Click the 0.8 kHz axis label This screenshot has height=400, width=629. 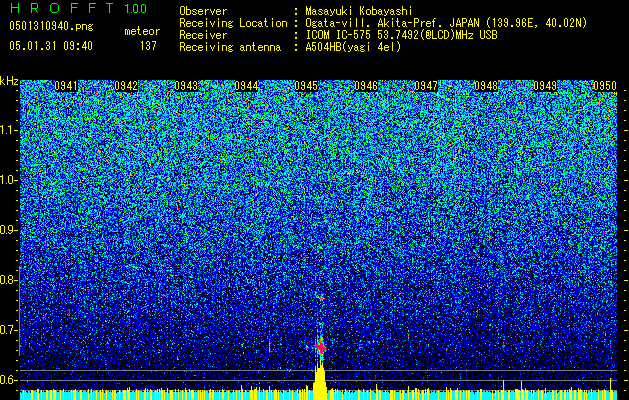(9, 280)
